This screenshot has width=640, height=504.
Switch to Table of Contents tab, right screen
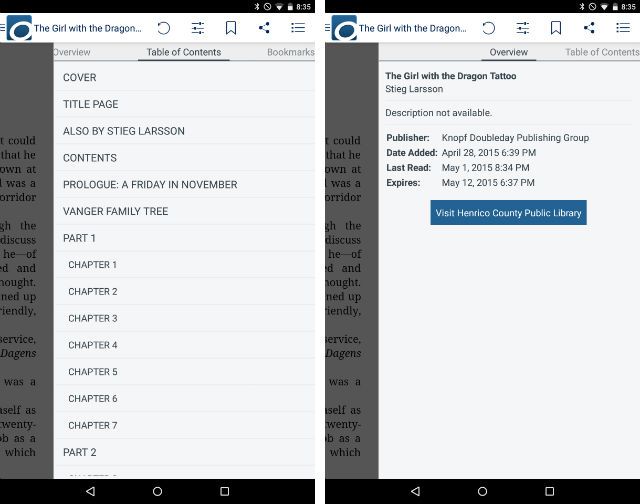click(602, 52)
